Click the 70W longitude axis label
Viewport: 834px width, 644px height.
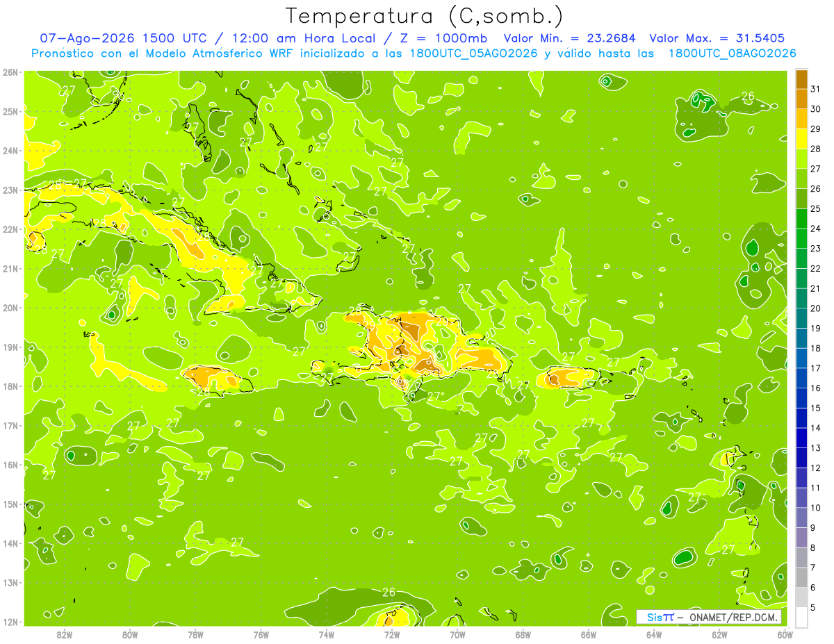pyautogui.click(x=457, y=634)
